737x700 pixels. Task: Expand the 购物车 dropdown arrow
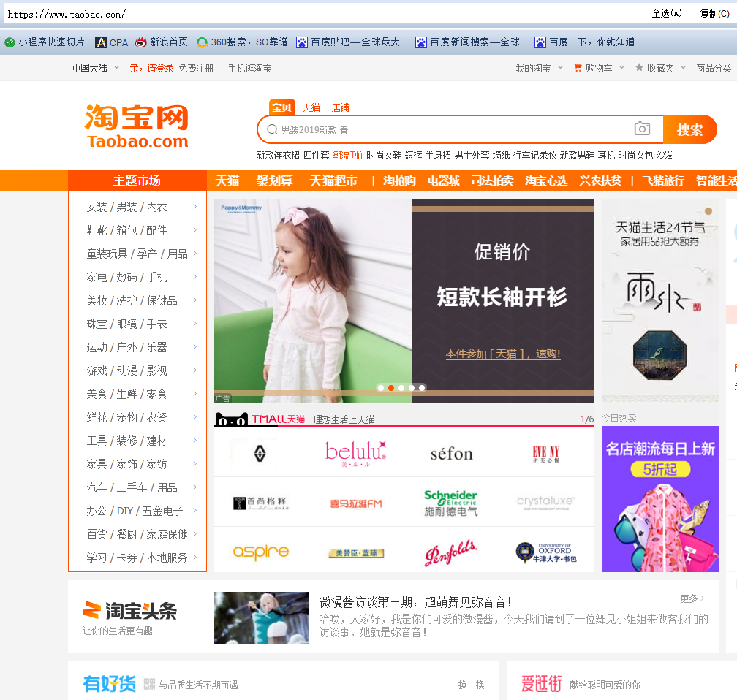click(621, 68)
